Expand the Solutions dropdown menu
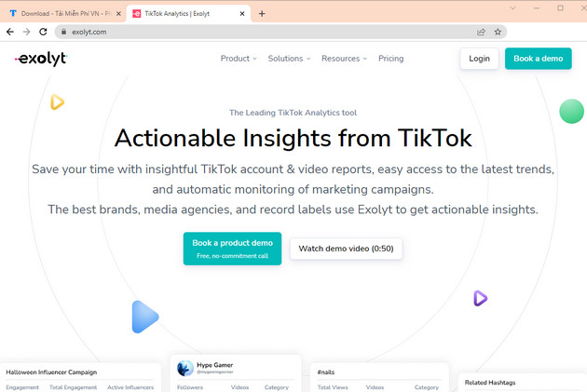Image resolution: width=587 pixels, height=392 pixels. point(289,59)
